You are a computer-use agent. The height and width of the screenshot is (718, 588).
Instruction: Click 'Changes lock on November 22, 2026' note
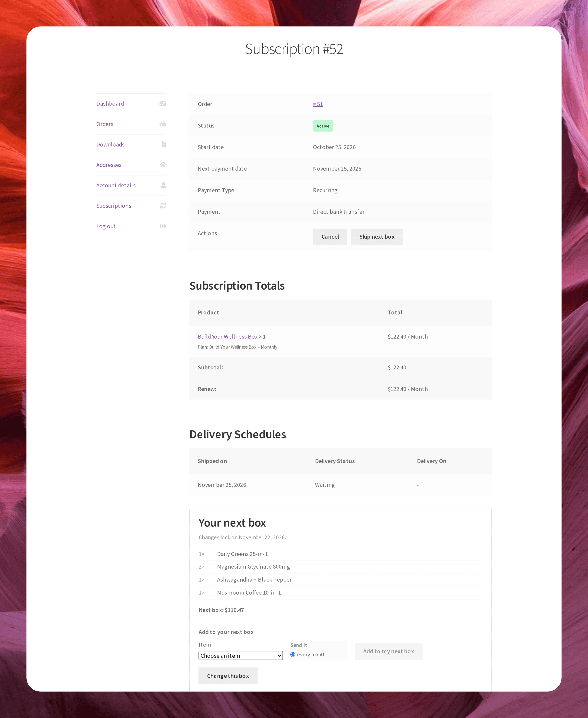click(x=243, y=537)
